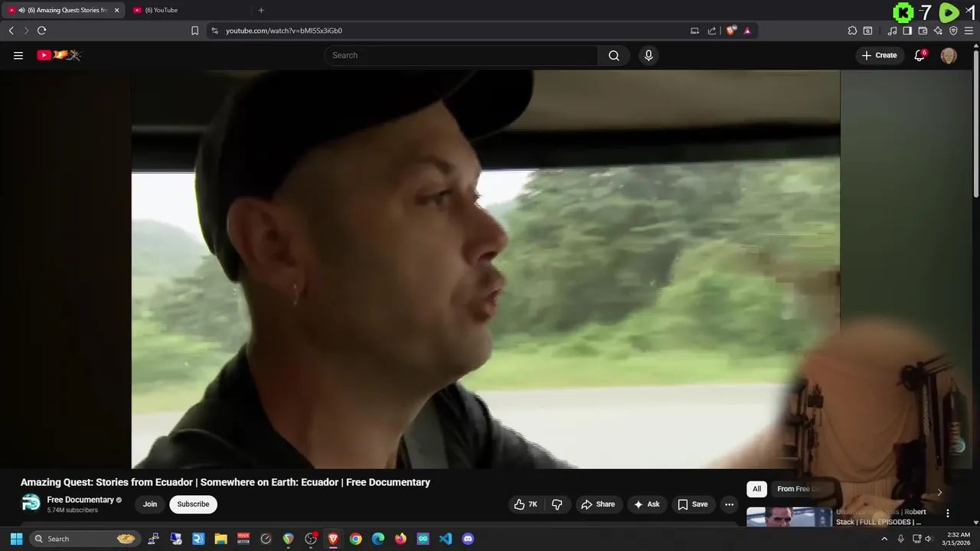
Task: Open the new tab plus button
Action: (x=261, y=10)
